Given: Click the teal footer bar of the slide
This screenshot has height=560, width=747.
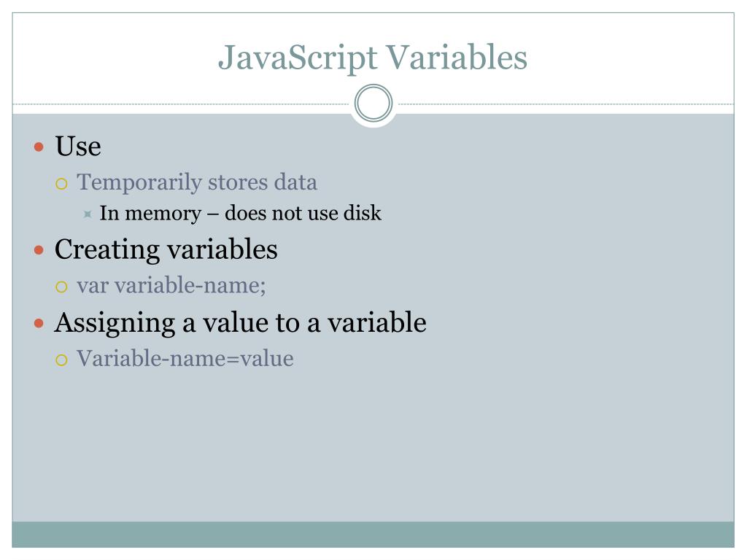Looking at the screenshot, I should (373, 534).
